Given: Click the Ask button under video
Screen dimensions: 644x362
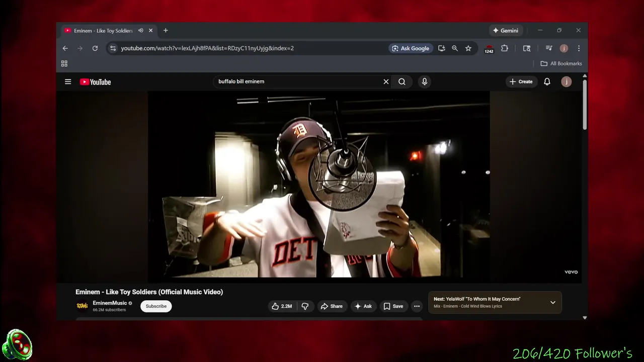Looking at the screenshot, I should 363,306.
